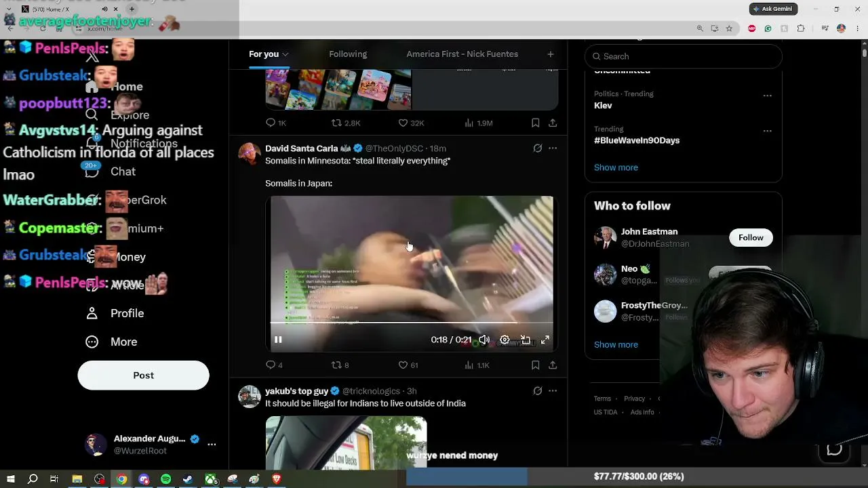
Task: Add a new timeline tab with plus
Action: 551,54
